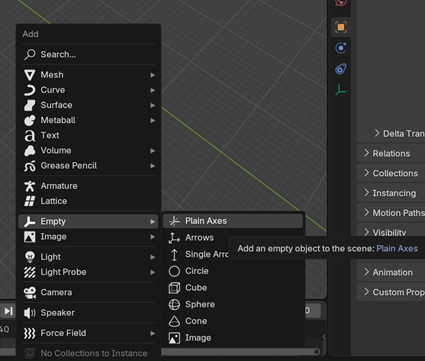Click the Speaker icon
This screenshot has width=425, height=361.
(30, 313)
